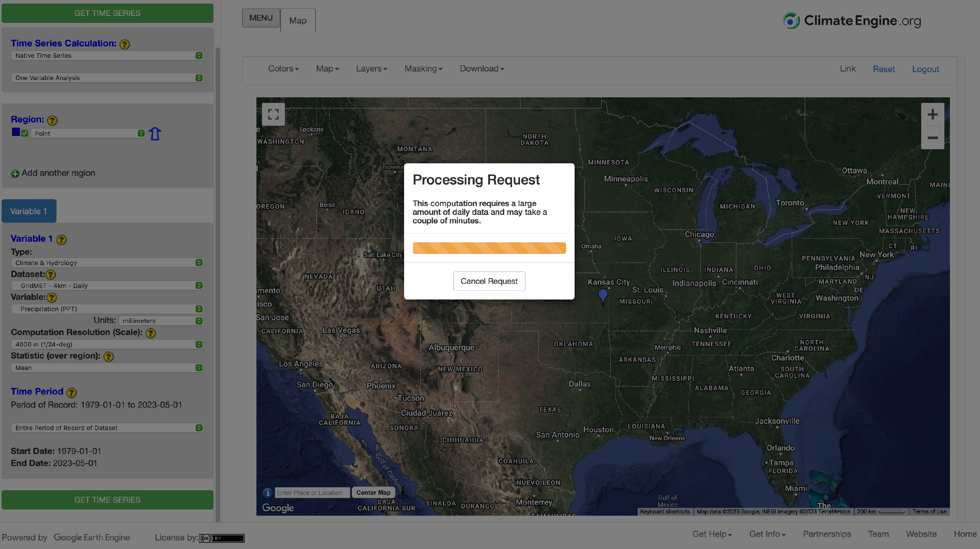The height and width of the screenshot is (549, 980).
Task: Click the Cancel Request button
Action: click(489, 281)
